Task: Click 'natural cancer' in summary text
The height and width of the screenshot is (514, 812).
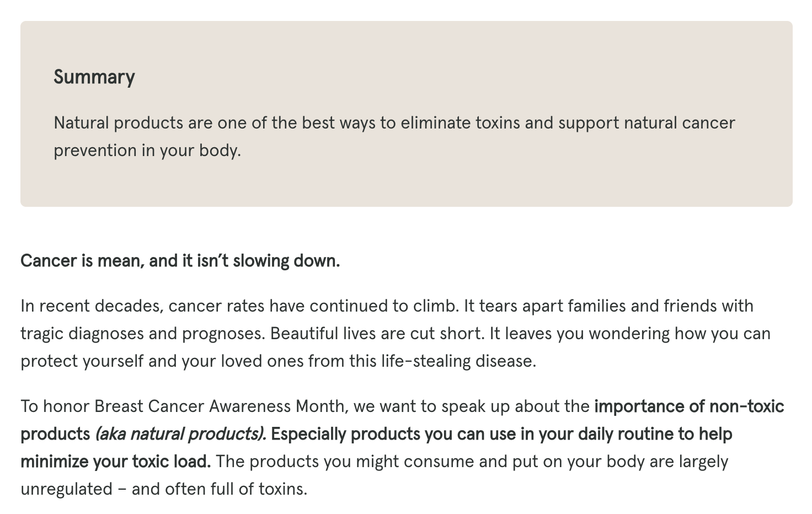Action: click(680, 122)
